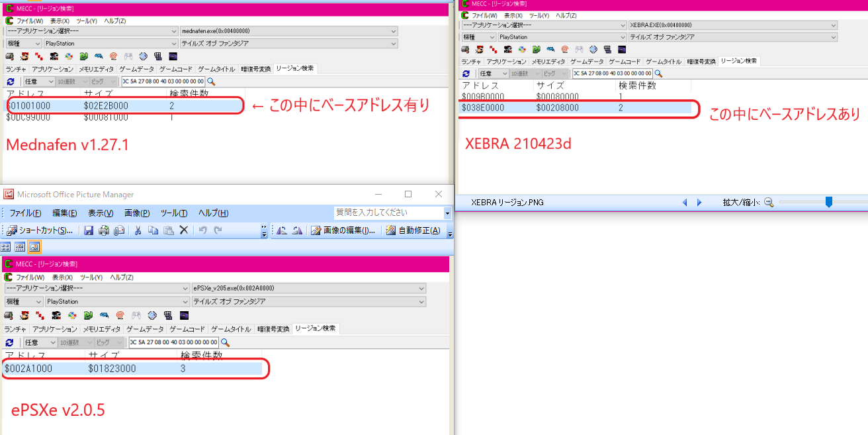Select メモリエディタ tab in mednafen MECC window

[x=97, y=69]
